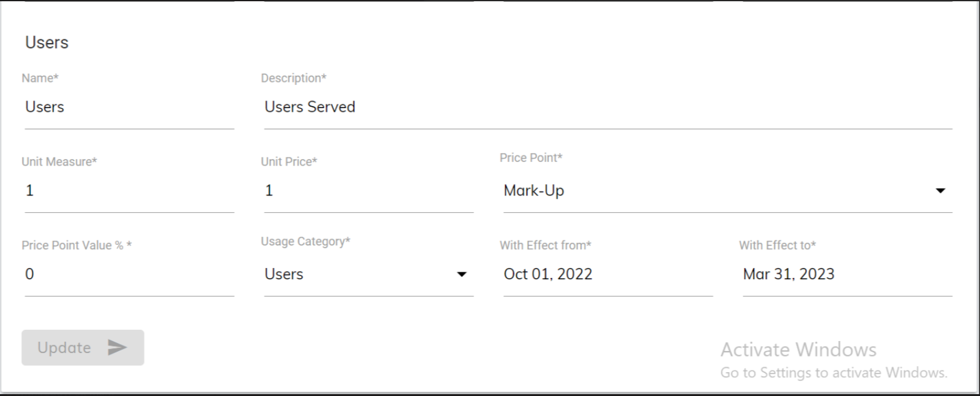Click into the Name input field
980x396 pixels.
click(129, 107)
